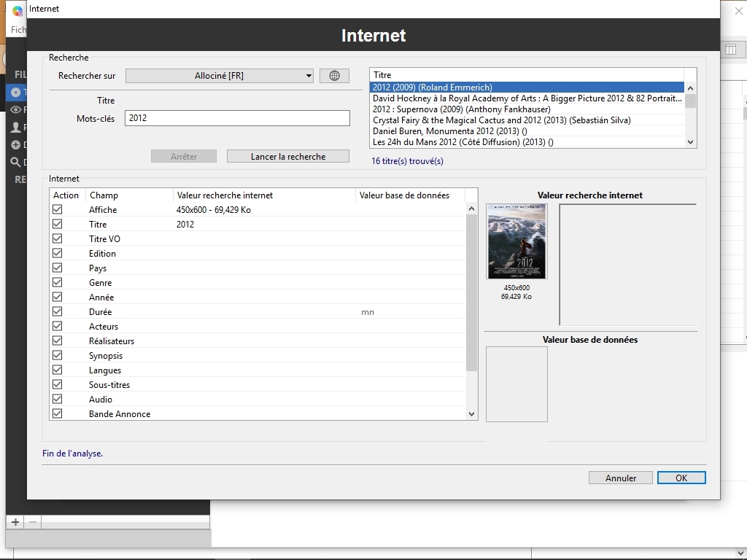Uncheck the Affiche field checkbox
The image size is (747, 560).
pos(57,209)
